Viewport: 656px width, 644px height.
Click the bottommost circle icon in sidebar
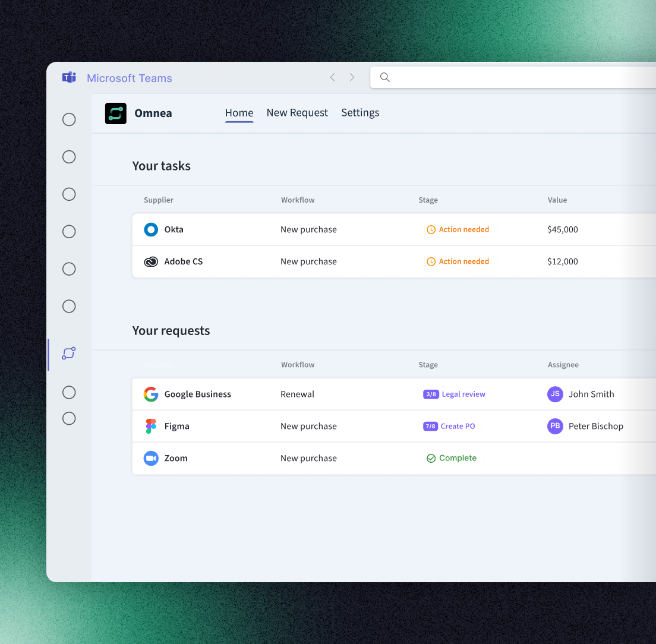[x=69, y=419]
